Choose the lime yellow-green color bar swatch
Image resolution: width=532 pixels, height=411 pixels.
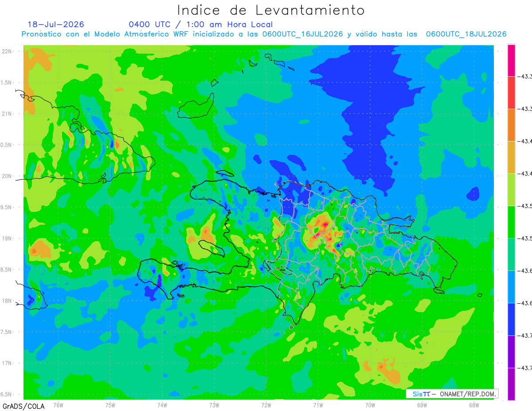(511, 190)
